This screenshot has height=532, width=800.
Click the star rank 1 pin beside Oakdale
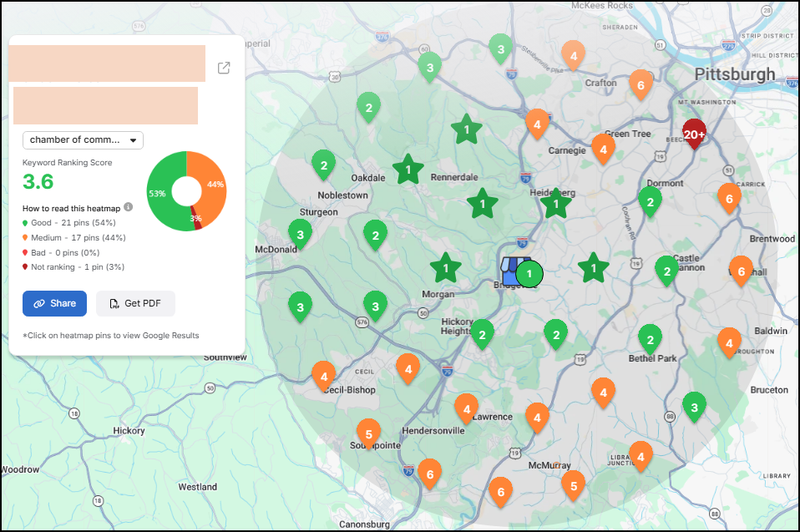point(408,170)
